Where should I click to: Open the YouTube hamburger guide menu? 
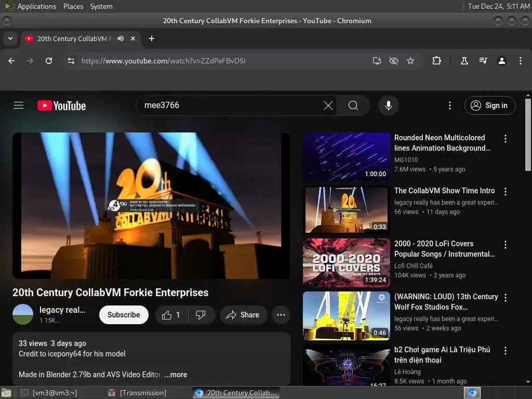19,105
